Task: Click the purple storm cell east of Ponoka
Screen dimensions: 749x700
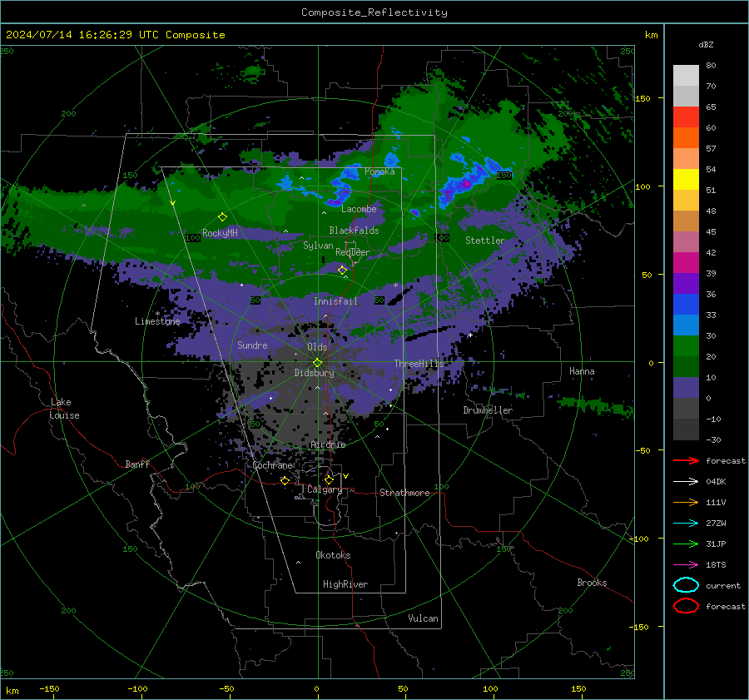Action: click(x=466, y=183)
